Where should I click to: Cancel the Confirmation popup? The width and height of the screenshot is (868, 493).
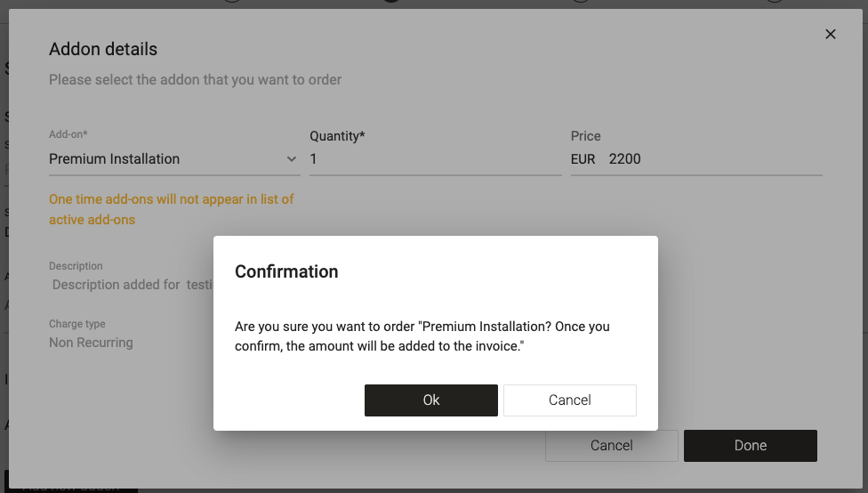coord(570,400)
